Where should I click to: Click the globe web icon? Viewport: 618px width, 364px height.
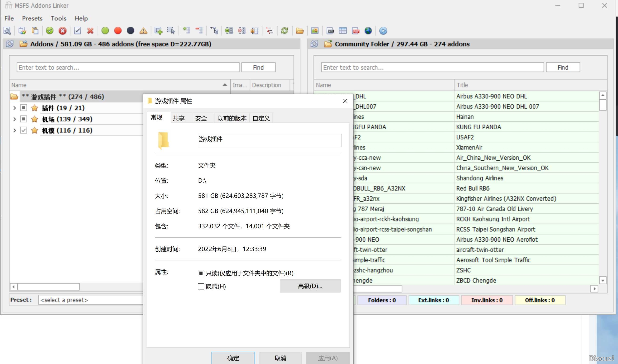tap(368, 31)
